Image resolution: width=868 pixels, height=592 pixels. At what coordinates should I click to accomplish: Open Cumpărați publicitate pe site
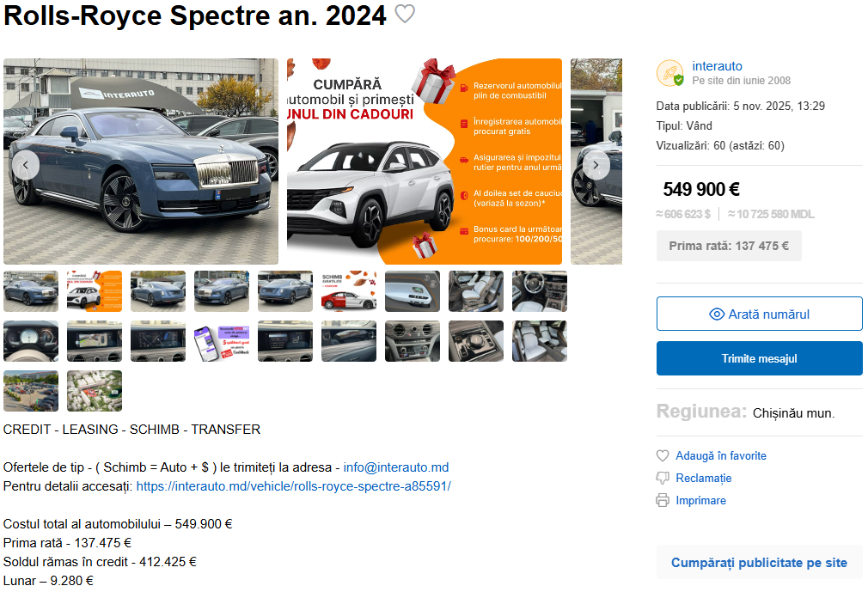[759, 563]
